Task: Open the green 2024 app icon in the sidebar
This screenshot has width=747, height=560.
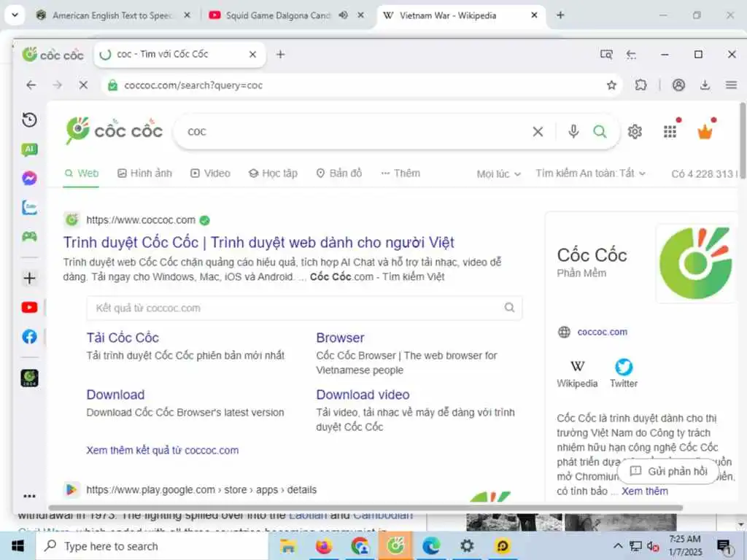Action: (x=29, y=378)
